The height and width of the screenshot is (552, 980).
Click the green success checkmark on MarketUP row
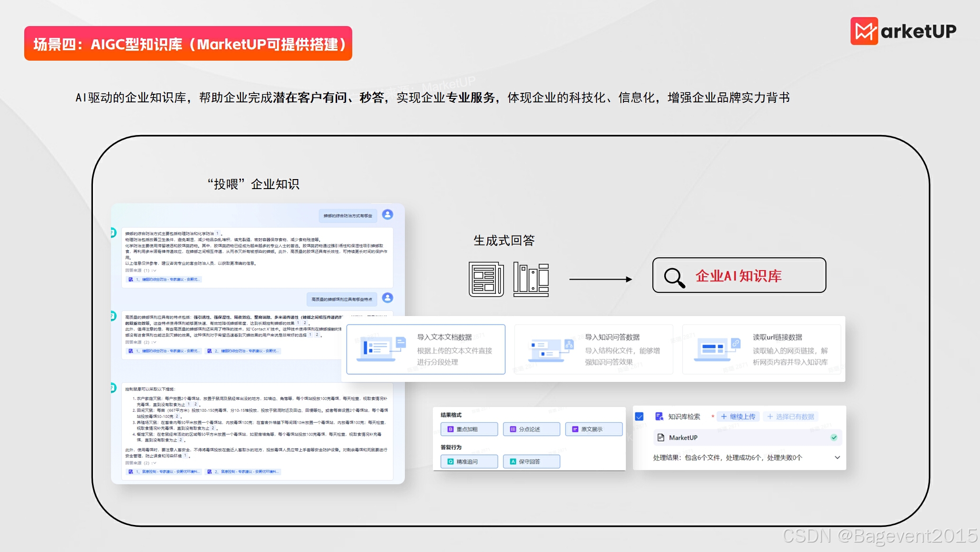click(x=833, y=437)
